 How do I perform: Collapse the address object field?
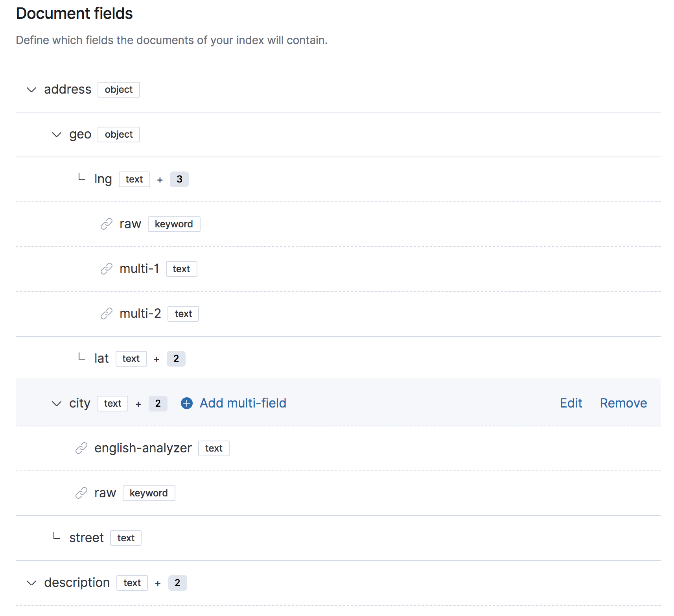pyautogui.click(x=31, y=90)
